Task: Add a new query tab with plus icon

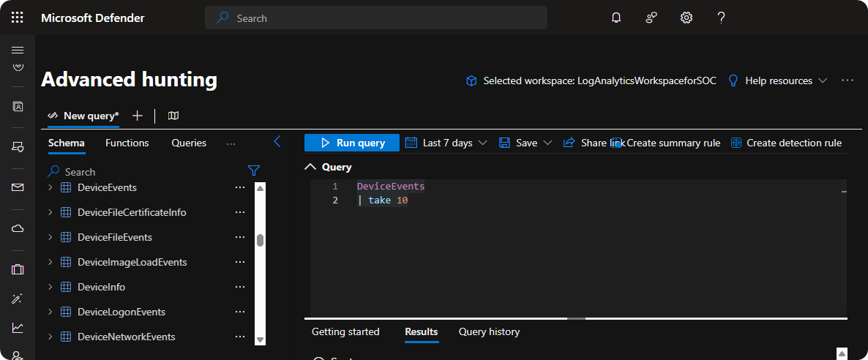Action: pyautogui.click(x=137, y=116)
